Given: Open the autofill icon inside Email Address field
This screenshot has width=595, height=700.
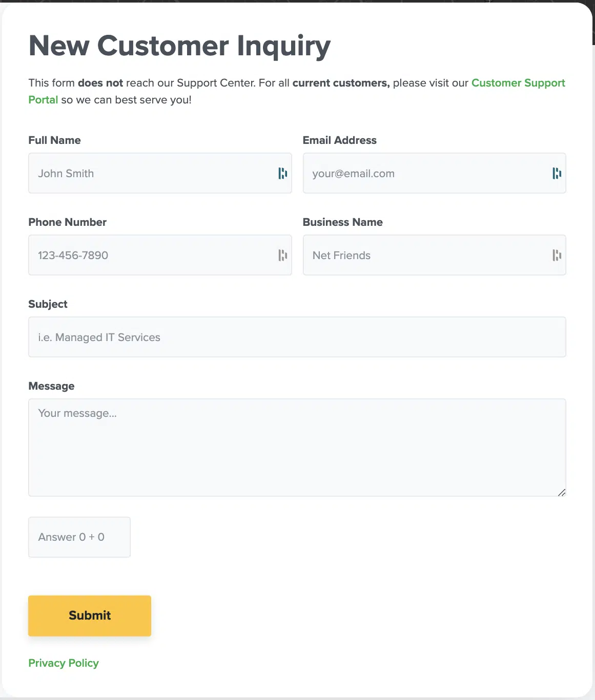Looking at the screenshot, I should pyautogui.click(x=557, y=174).
